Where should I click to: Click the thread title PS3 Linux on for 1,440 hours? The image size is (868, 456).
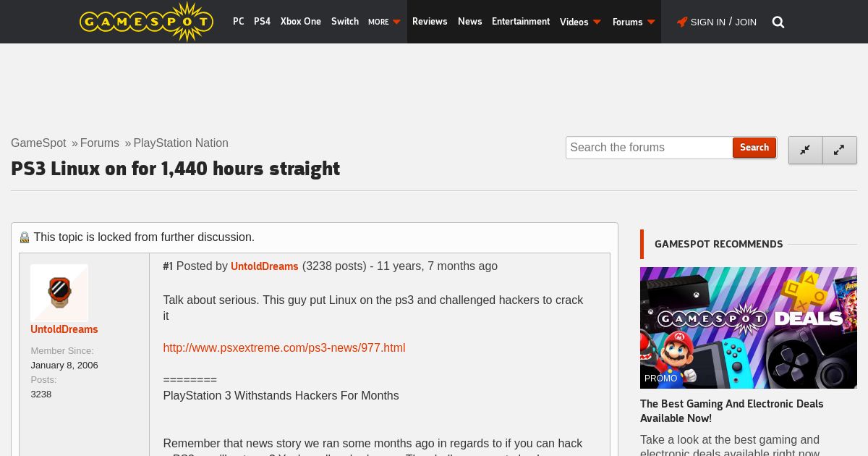[175, 169]
